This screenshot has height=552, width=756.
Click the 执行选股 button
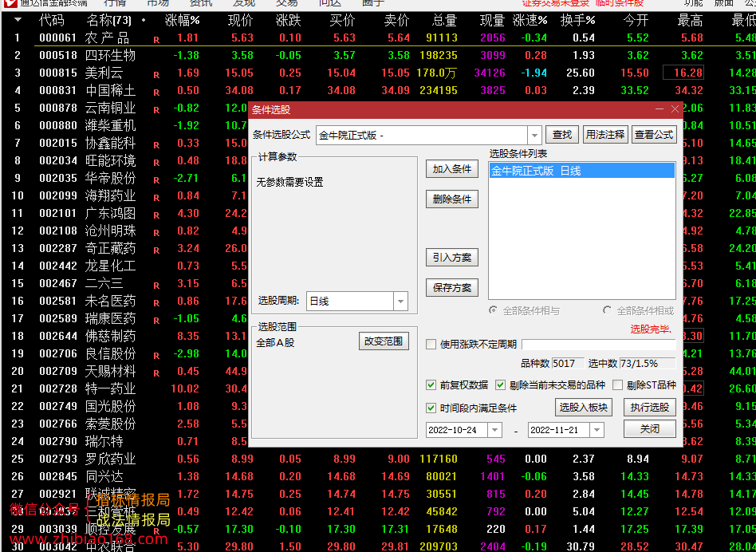(649, 408)
